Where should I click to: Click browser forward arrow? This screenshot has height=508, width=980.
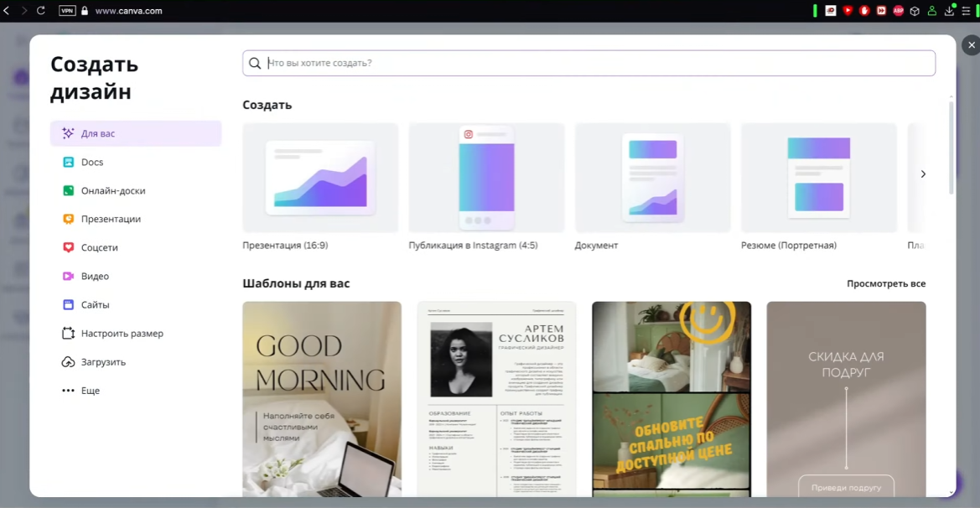coord(23,11)
